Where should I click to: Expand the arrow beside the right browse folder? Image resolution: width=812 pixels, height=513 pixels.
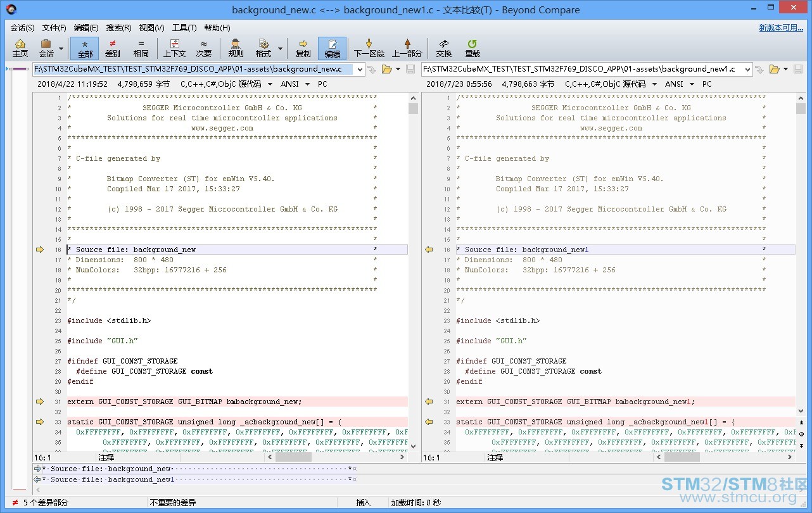[x=786, y=69]
